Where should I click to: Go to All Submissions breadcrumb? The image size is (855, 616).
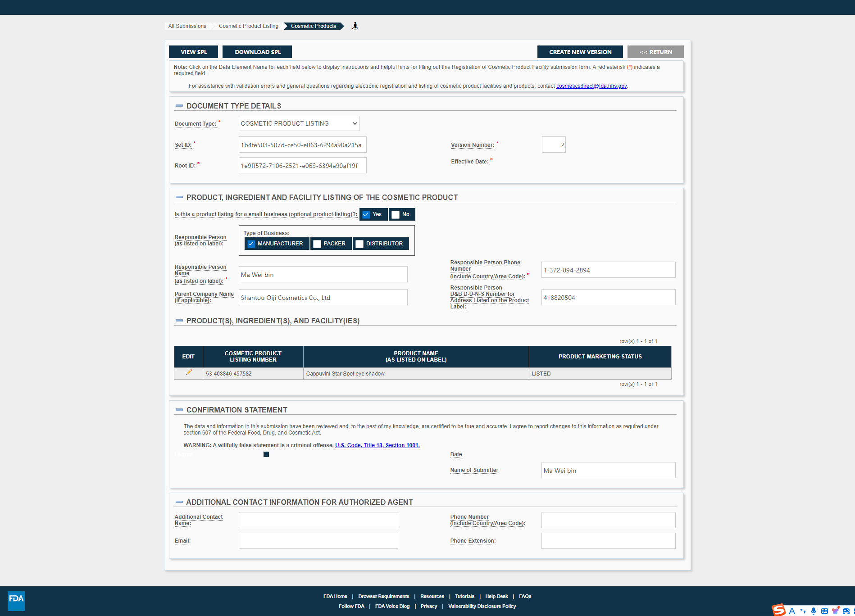(x=187, y=26)
